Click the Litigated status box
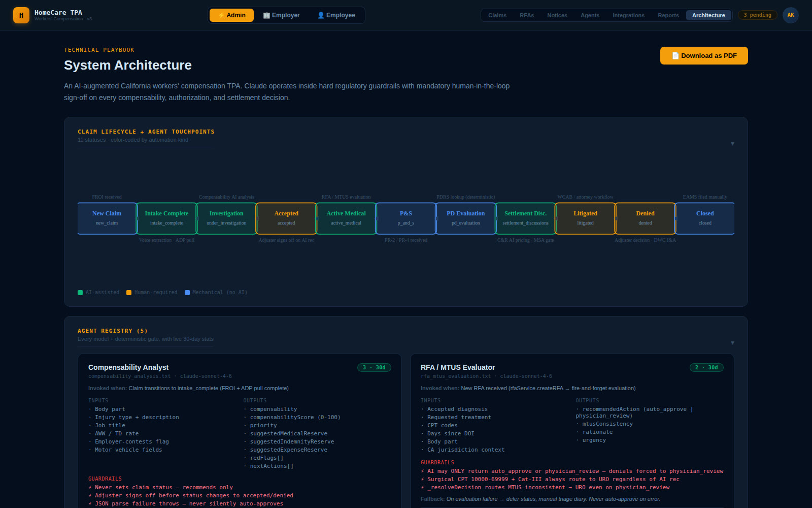 [x=585, y=218]
